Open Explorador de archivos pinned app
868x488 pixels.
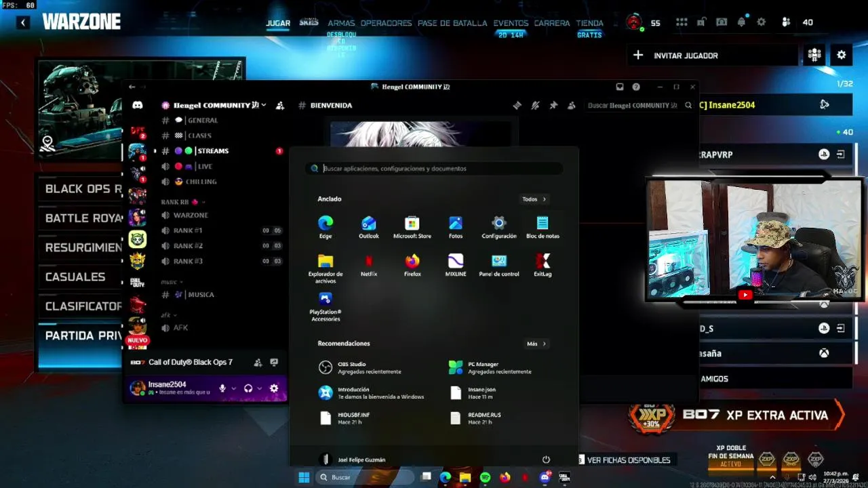tap(325, 268)
